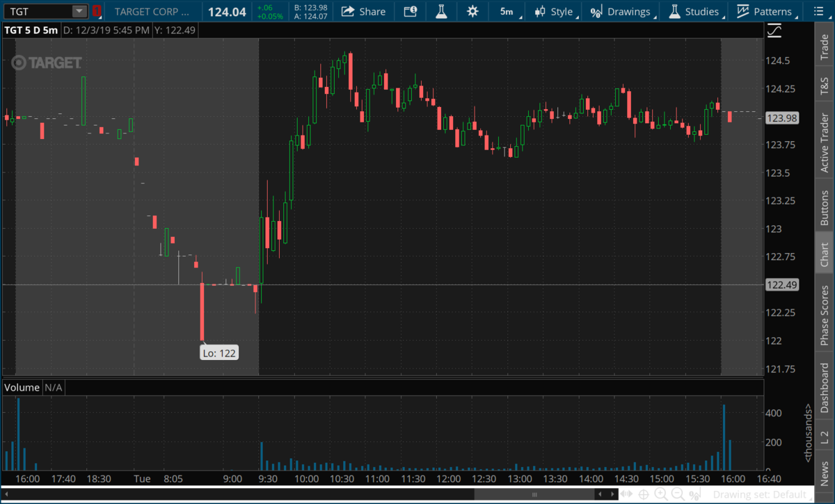Click the TARGET CORP company name
835x504 pixels.
pyautogui.click(x=152, y=11)
